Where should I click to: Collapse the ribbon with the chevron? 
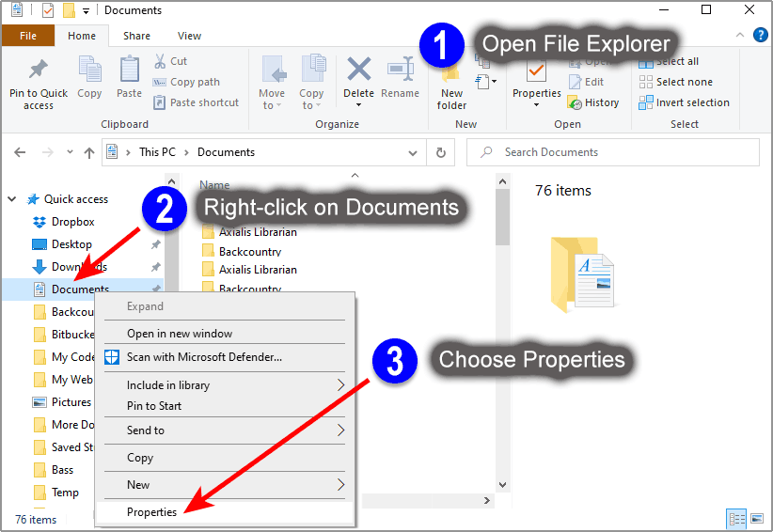[x=740, y=35]
